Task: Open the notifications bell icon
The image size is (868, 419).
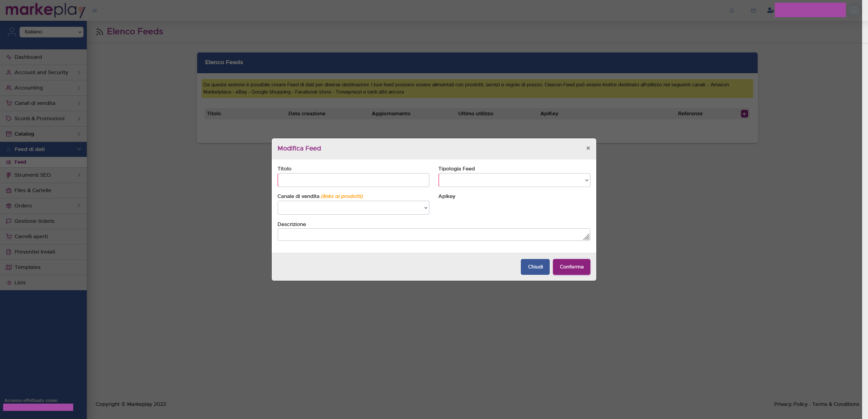Action: (731, 10)
